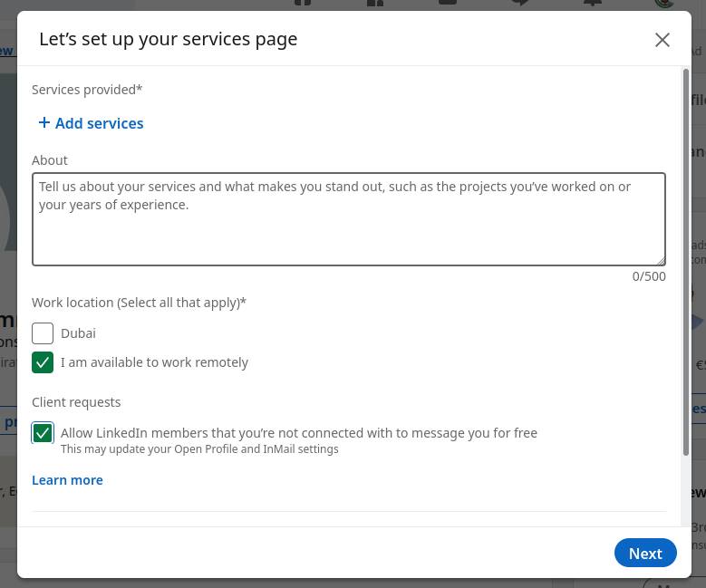The image size is (706, 588).
Task: Click the Services provided label
Action: click(x=87, y=90)
